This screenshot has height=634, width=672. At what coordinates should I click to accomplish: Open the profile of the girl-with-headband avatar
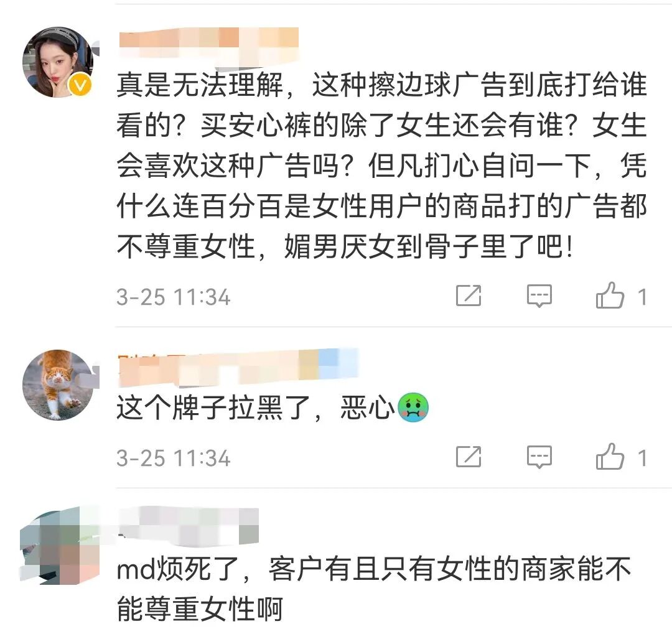click(57, 62)
